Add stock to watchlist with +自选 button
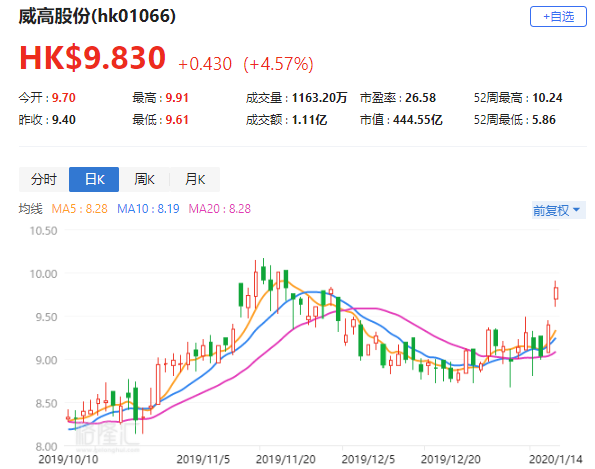 coord(558,17)
